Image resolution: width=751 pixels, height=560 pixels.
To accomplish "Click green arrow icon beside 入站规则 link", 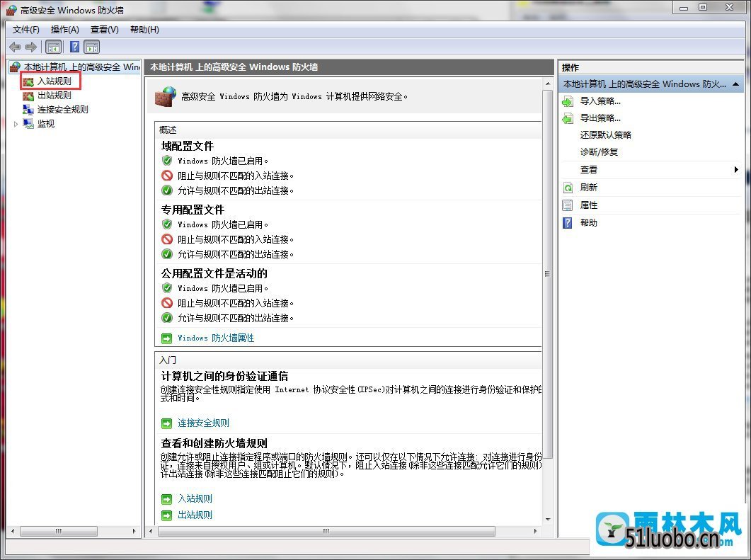I will click(166, 499).
